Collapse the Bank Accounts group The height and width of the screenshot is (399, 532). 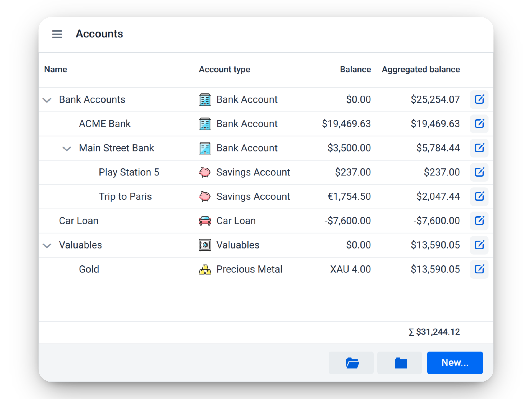(x=47, y=100)
